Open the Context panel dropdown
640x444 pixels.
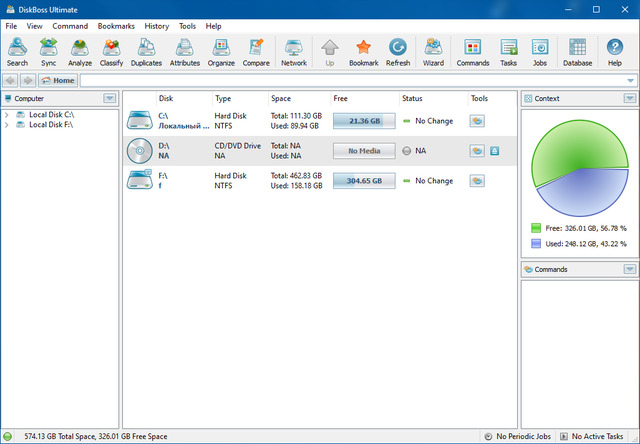629,99
